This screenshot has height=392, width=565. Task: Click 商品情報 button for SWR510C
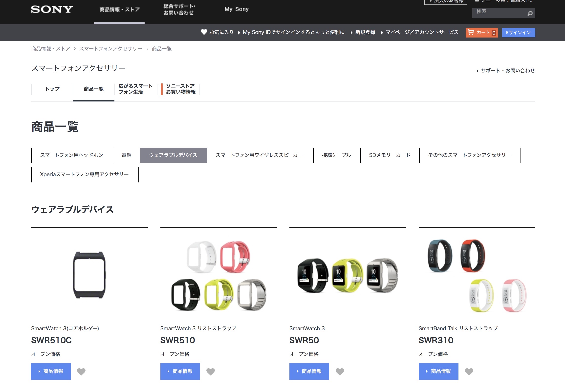51,371
